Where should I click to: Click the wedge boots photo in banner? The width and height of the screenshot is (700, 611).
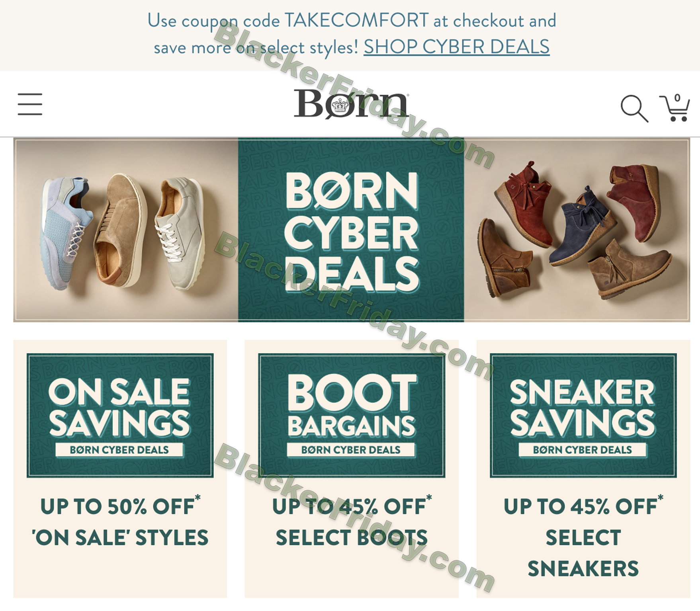576,230
